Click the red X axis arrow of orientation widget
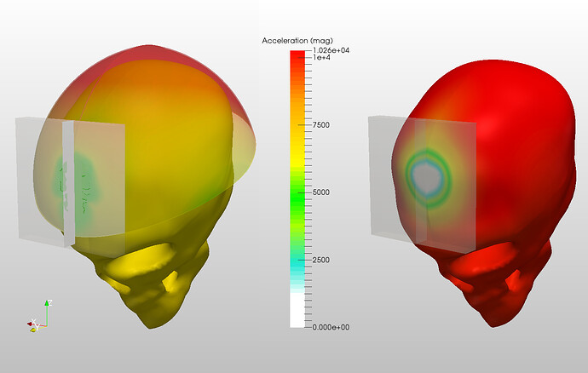Image resolution: width=588 pixels, height=373 pixels. (x=32, y=324)
